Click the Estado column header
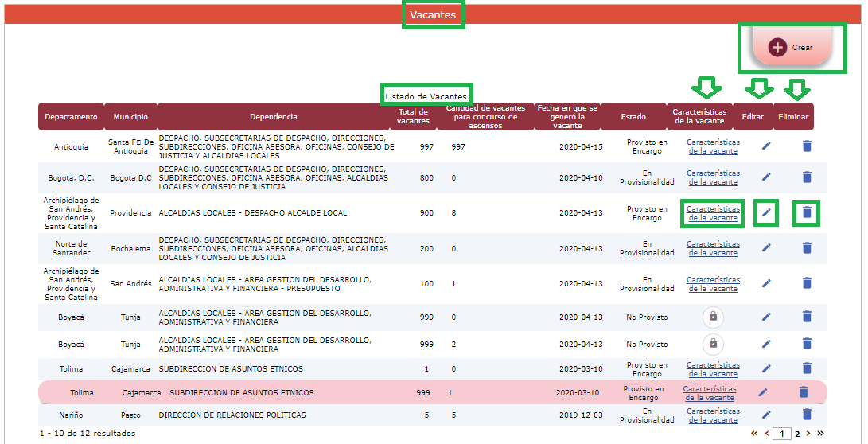The width and height of the screenshot is (868, 444). [x=633, y=117]
